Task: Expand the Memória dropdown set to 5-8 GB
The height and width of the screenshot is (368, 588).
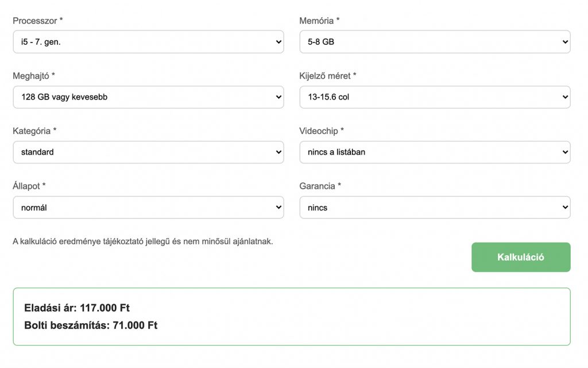Action: point(435,42)
